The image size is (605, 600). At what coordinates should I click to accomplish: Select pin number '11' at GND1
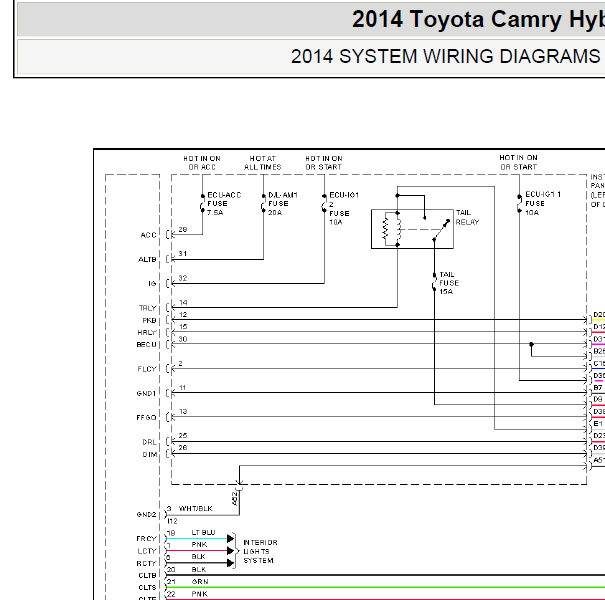tap(183, 388)
